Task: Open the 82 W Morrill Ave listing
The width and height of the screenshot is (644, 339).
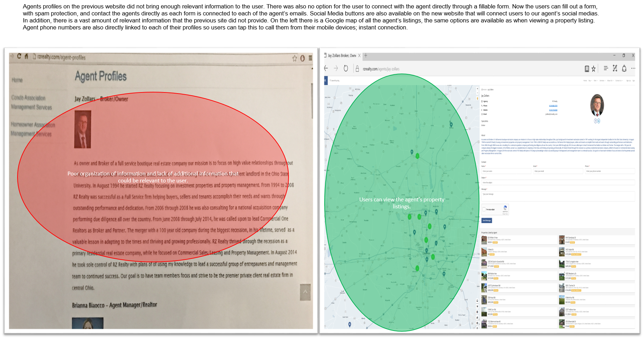Action: (519, 240)
